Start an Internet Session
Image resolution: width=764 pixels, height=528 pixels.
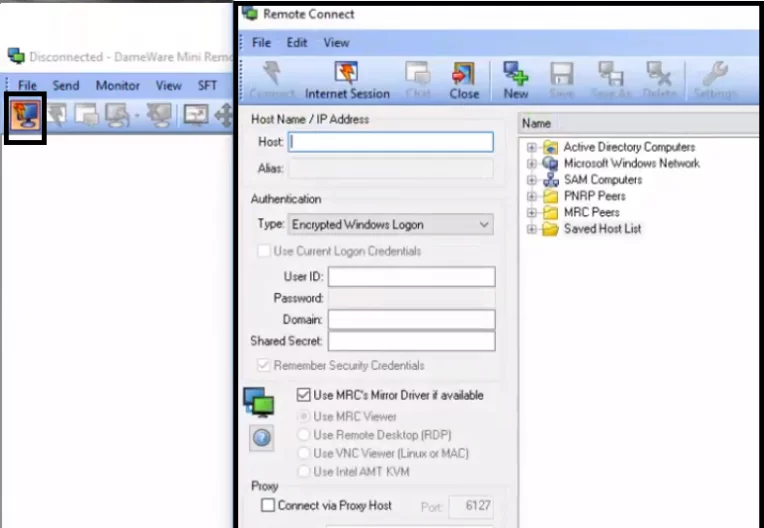click(347, 80)
